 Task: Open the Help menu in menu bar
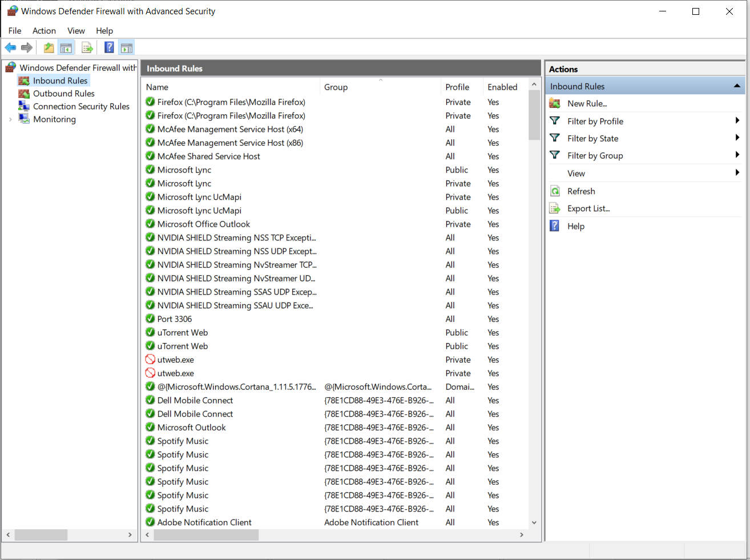(x=104, y=31)
